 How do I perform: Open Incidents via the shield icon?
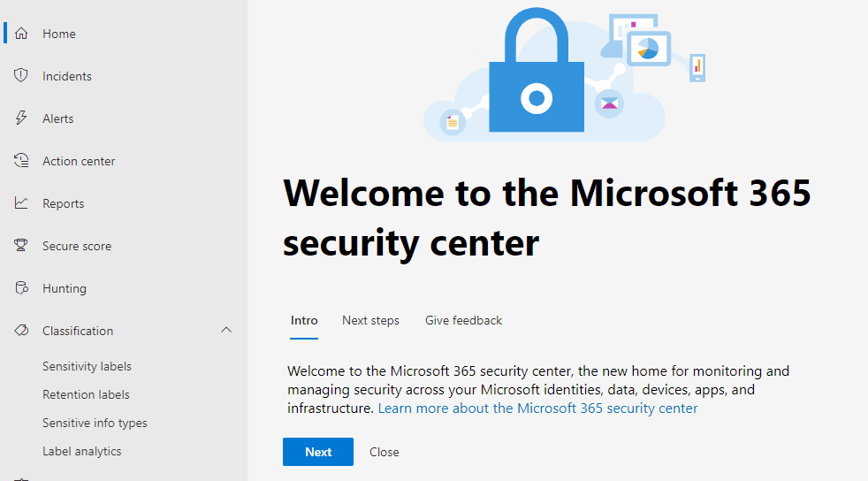click(21, 75)
